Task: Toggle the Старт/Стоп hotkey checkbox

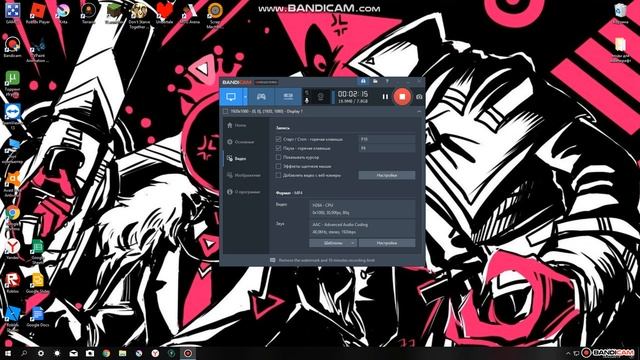Action: pos(278,139)
